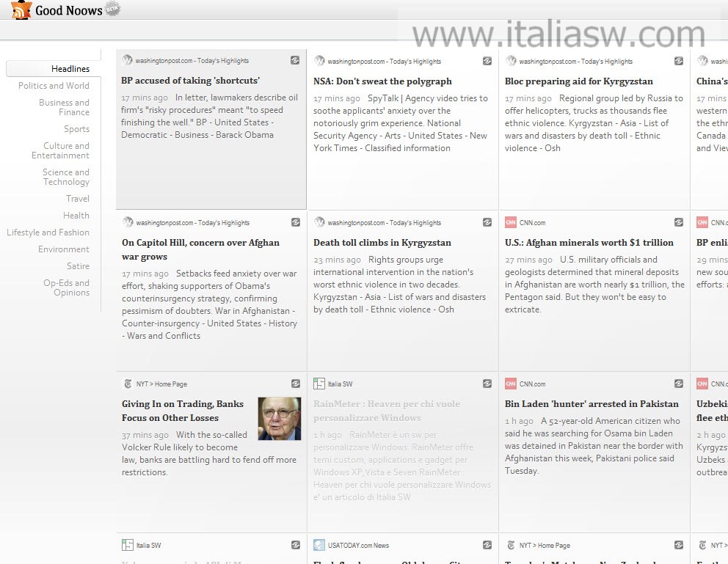Click Good Noows title text
Image resolution: width=728 pixels, height=564 pixels.
click(x=69, y=10)
